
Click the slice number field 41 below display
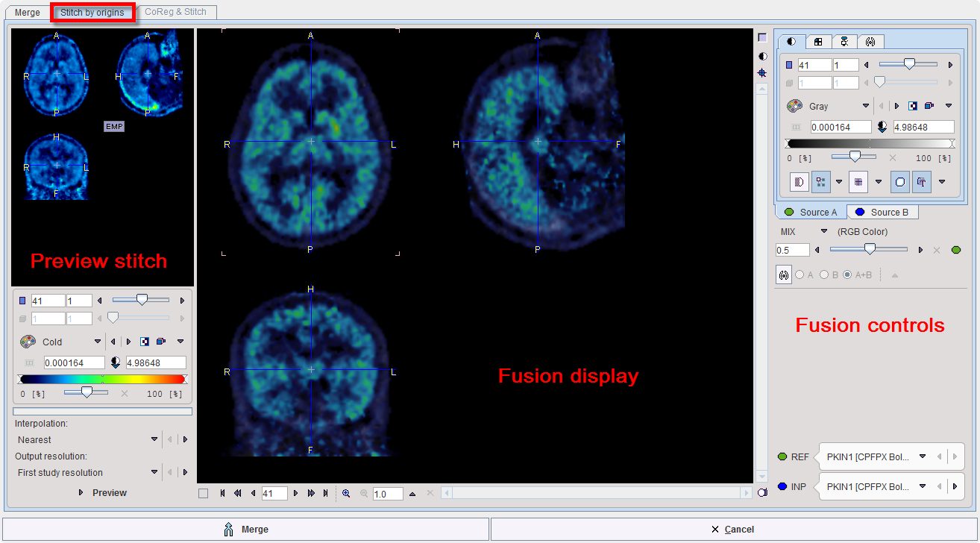tap(274, 493)
